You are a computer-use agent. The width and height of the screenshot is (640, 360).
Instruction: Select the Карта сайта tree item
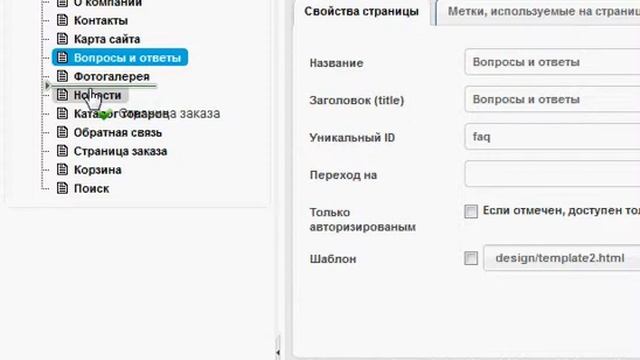tap(107, 39)
